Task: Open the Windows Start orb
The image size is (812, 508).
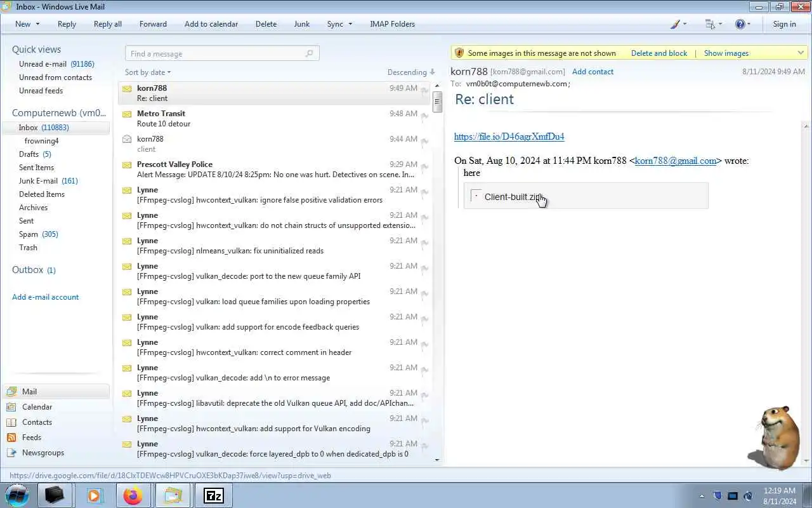Action: (x=18, y=495)
